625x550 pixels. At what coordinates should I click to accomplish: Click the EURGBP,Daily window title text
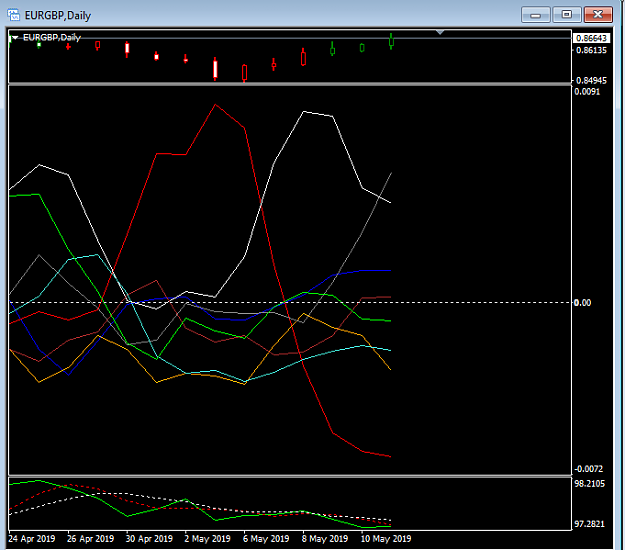[58, 16]
